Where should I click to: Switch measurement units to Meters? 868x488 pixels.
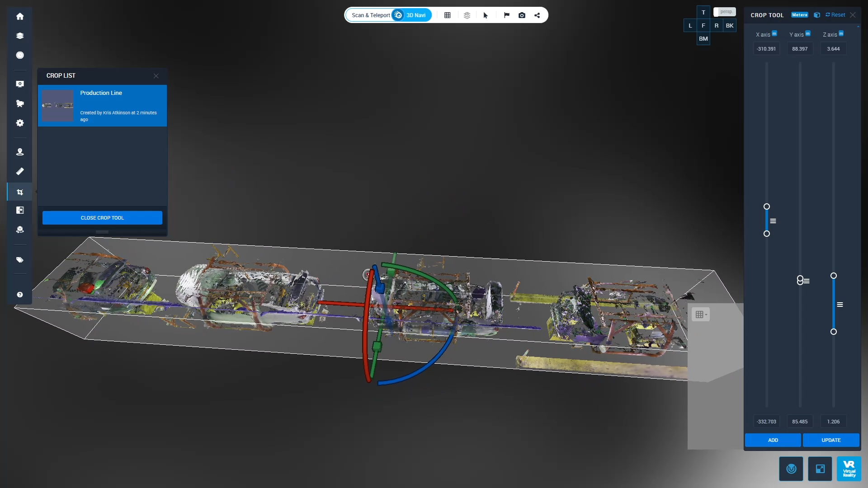pyautogui.click(x=799, y=14)
